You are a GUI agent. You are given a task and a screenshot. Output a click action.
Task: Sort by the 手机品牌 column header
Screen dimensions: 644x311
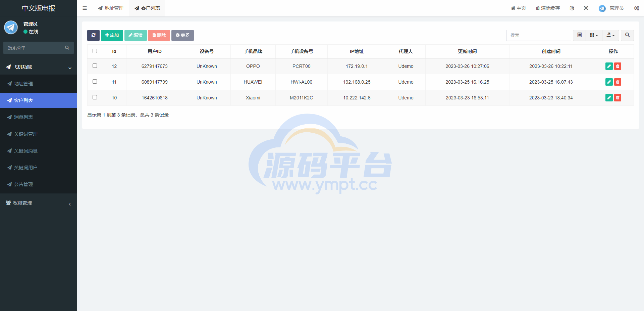pos(253,51)
